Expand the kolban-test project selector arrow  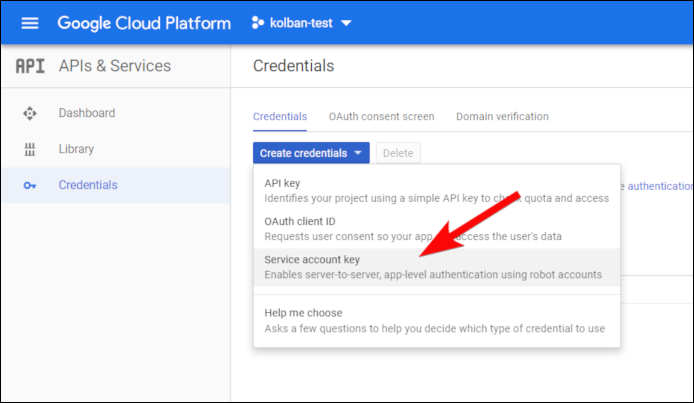tap(347, 23)
